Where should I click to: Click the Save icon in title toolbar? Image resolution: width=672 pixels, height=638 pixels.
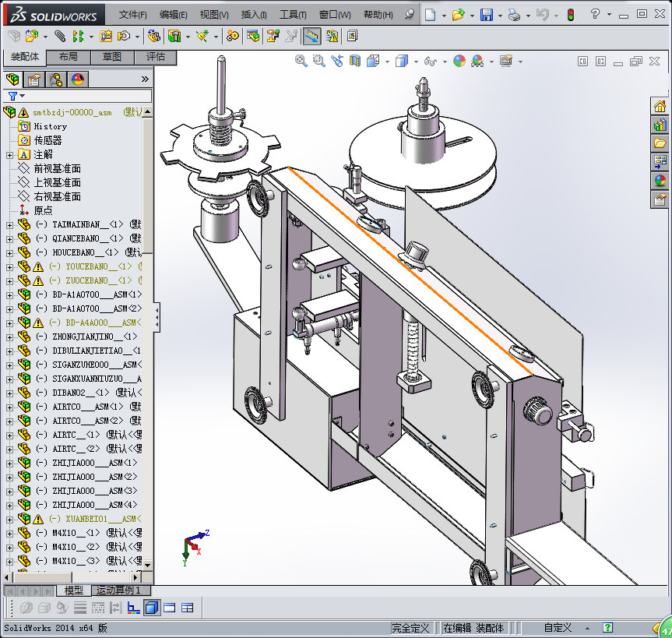[x=486, y=15]
